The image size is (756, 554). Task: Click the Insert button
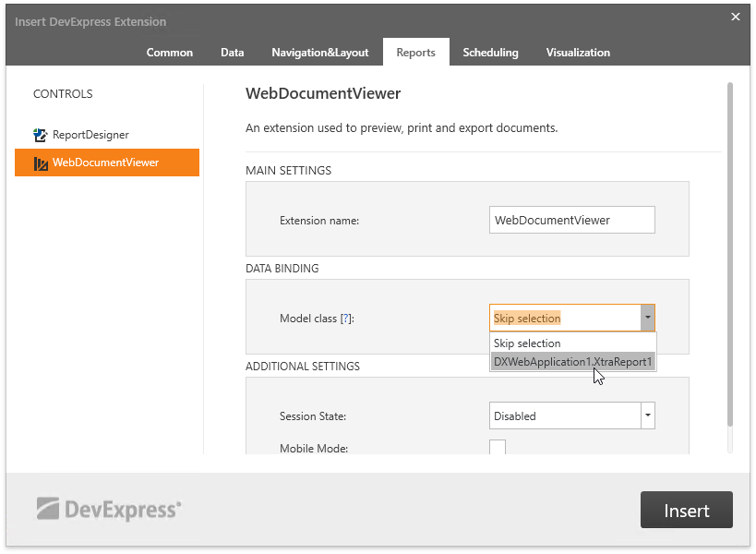pos(686,509)
